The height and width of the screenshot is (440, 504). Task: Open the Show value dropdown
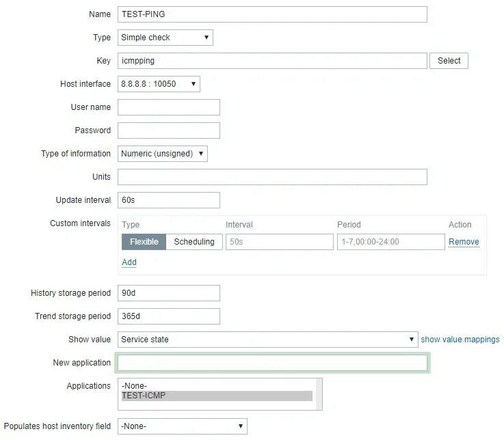point(267,340)
